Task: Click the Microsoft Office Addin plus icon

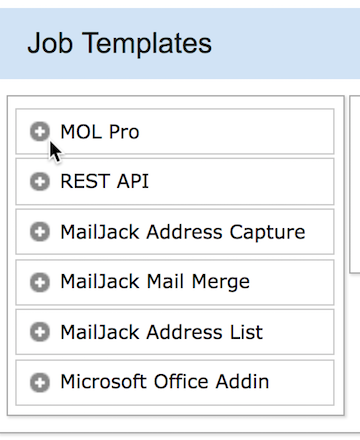Action: tap(40, 382)
